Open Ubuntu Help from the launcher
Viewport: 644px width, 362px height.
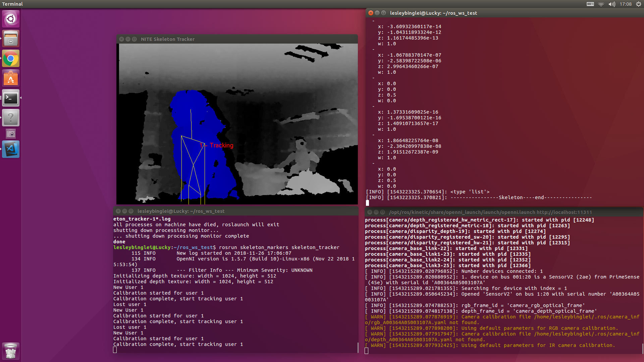[x=11, y=118]
